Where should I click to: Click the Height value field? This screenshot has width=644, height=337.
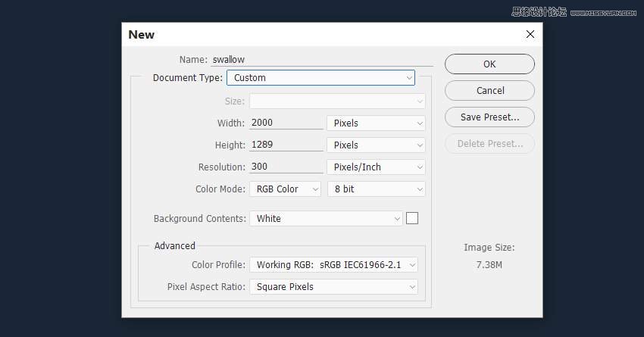(x=286, y=145)
